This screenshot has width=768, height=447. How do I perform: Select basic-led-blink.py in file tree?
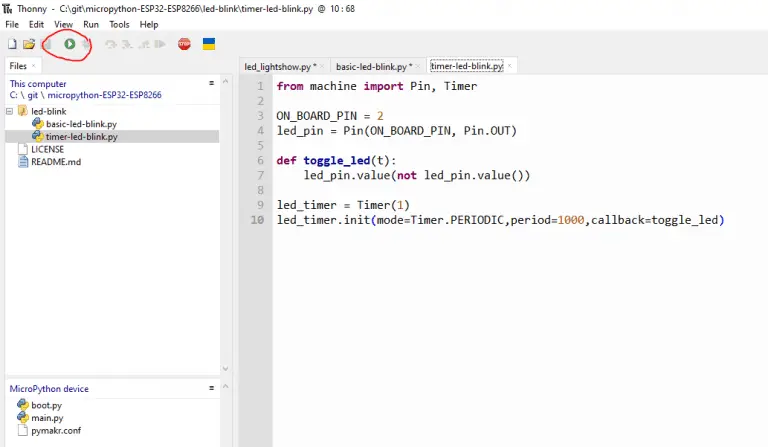click(81, 124)
